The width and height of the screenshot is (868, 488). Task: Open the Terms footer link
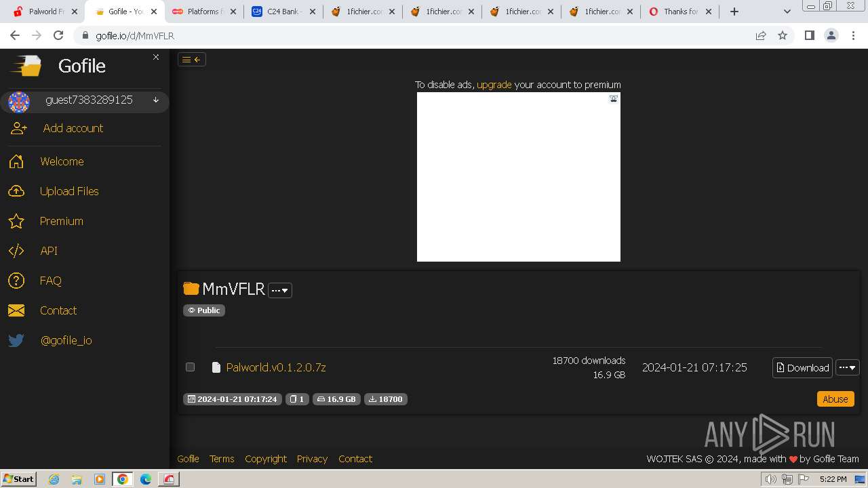(222, 459)
